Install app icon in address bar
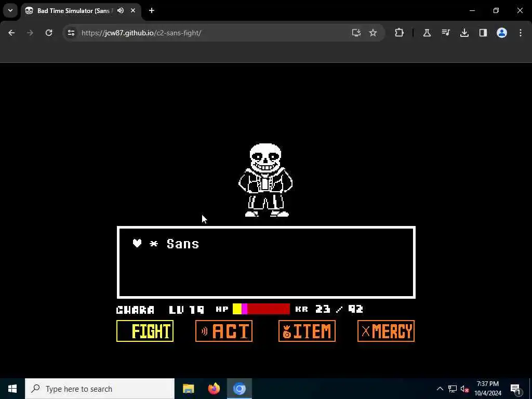The height and width of the screenshot is (399, 532). coord(356,33)
